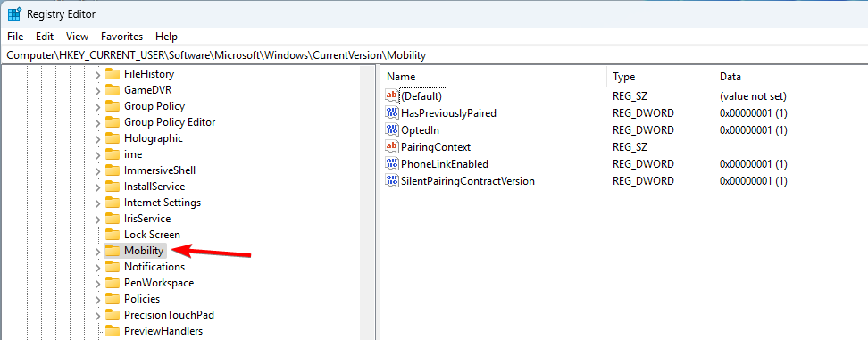Open the File menu

point(15,37)
